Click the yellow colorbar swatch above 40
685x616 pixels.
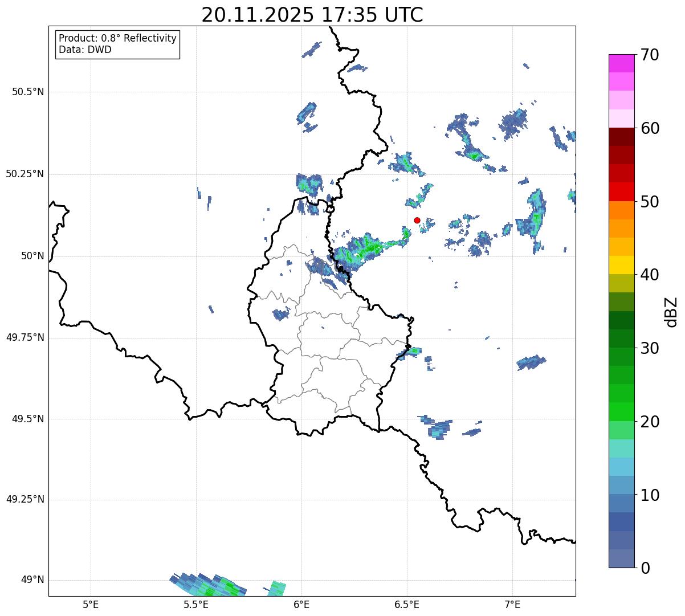tap(621, 265)
